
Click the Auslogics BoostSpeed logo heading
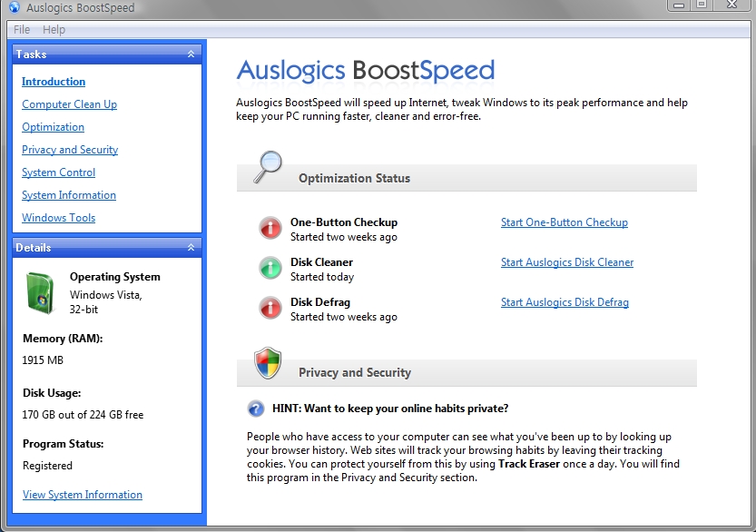(x=366, y=71)
